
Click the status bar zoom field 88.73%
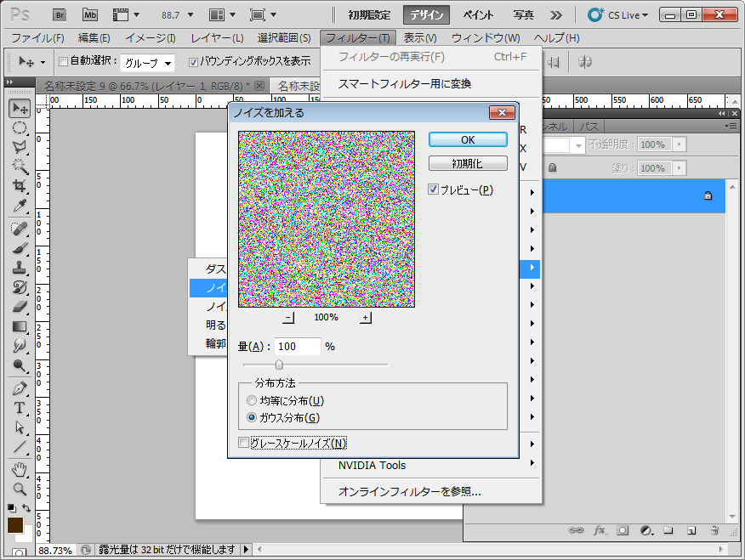pos(55,550)
